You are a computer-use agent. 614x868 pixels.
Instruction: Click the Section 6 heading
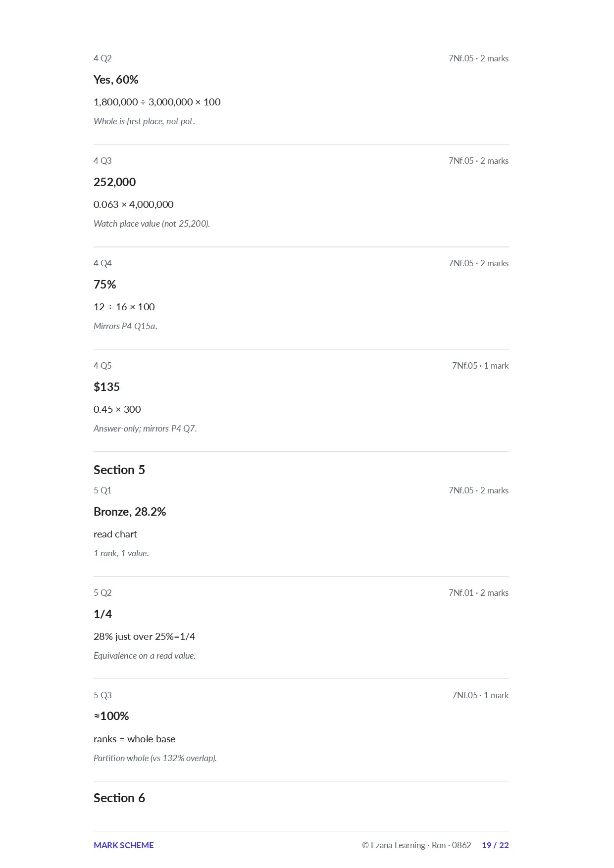[119, 798]
